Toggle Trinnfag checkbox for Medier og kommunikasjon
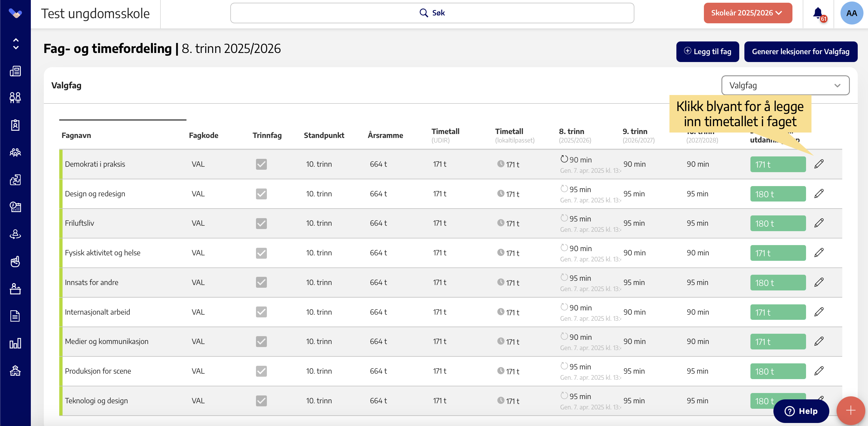This screenshot has width=868, height=426. [x=261, y=342]
